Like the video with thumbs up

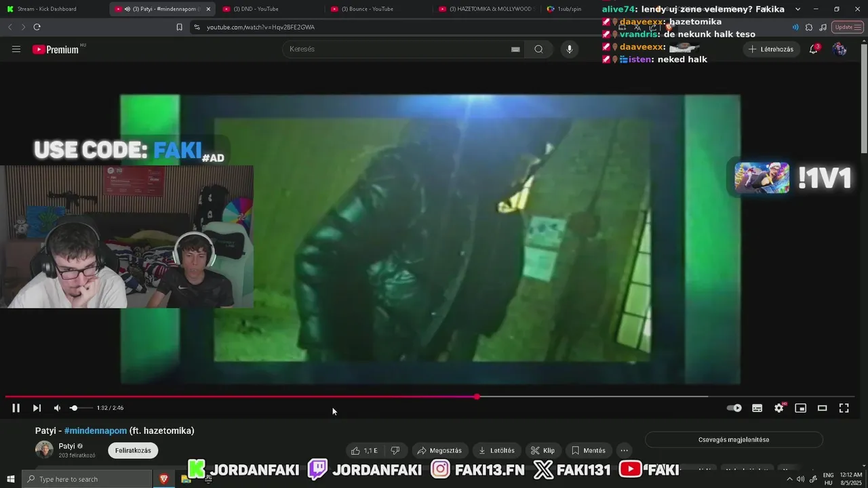(x=364, y=450)
